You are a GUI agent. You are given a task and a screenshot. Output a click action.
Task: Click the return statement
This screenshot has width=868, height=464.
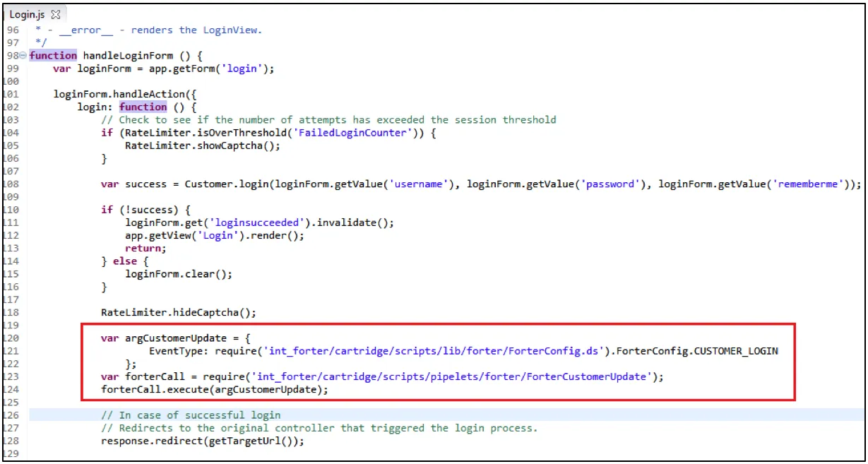145,248
